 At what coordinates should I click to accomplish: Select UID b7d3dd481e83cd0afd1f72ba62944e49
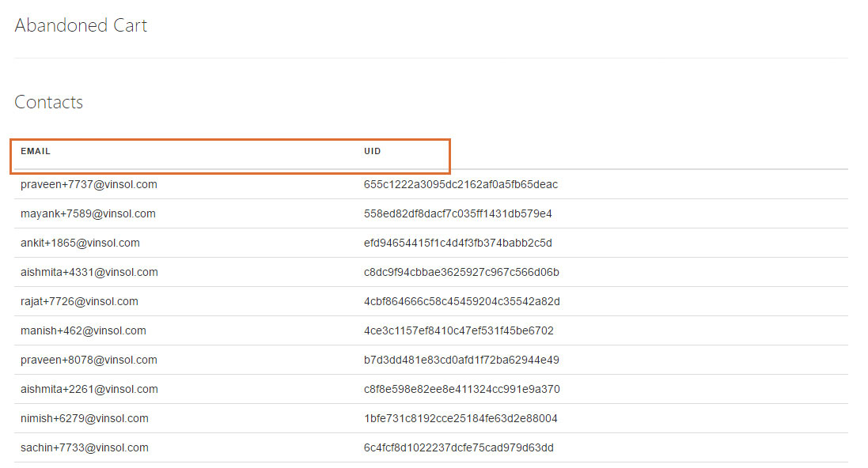[461, 360]
